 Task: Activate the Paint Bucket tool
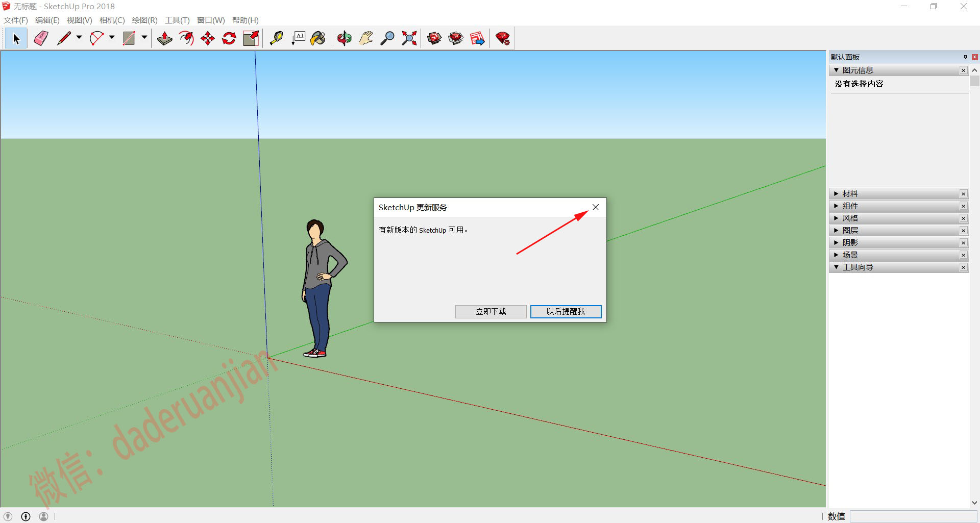[318, 38]
